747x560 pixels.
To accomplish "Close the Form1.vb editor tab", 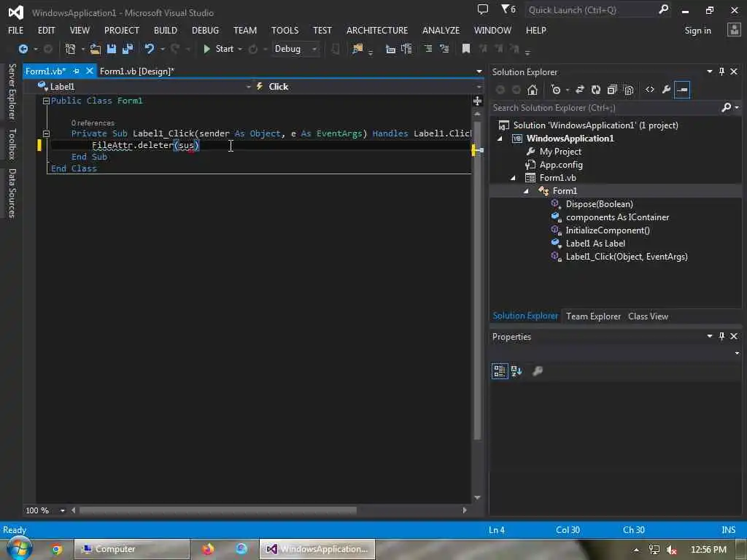I will tap(90, 71).
